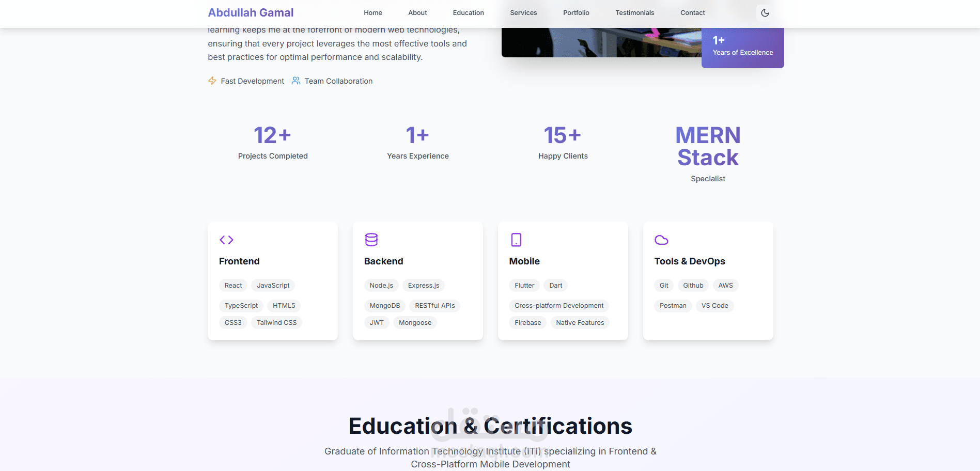Click the Fast Development lightning icon

[x=212, y=81]
